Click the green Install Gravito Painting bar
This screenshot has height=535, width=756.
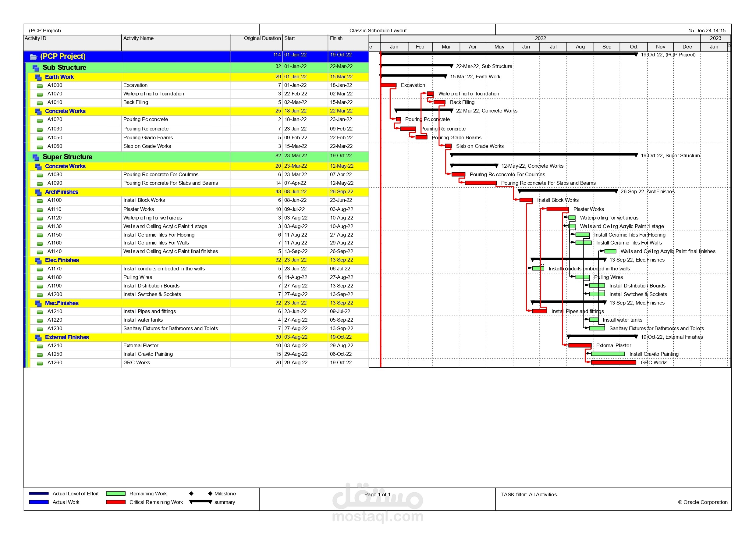coord(608,354)
